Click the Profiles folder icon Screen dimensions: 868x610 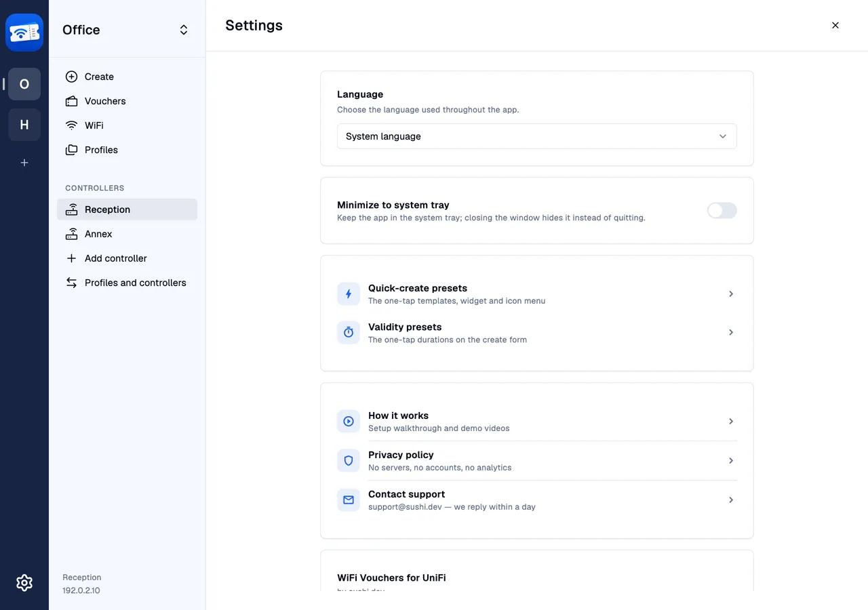tap(71, 150)
